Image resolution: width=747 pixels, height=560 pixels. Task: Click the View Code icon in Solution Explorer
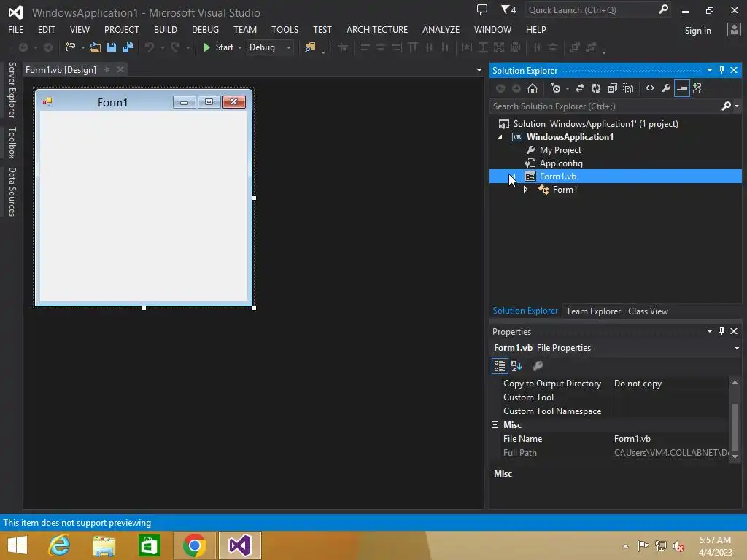click(650, 88)
